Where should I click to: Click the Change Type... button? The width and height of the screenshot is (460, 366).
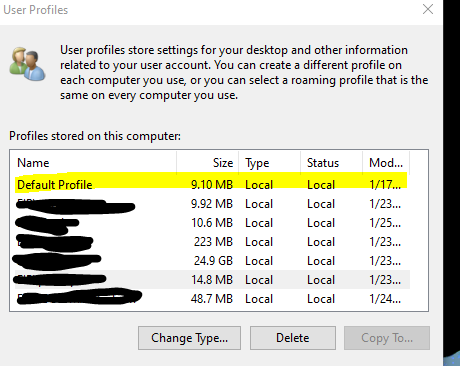pyautogui.click(x=189, y=338)
